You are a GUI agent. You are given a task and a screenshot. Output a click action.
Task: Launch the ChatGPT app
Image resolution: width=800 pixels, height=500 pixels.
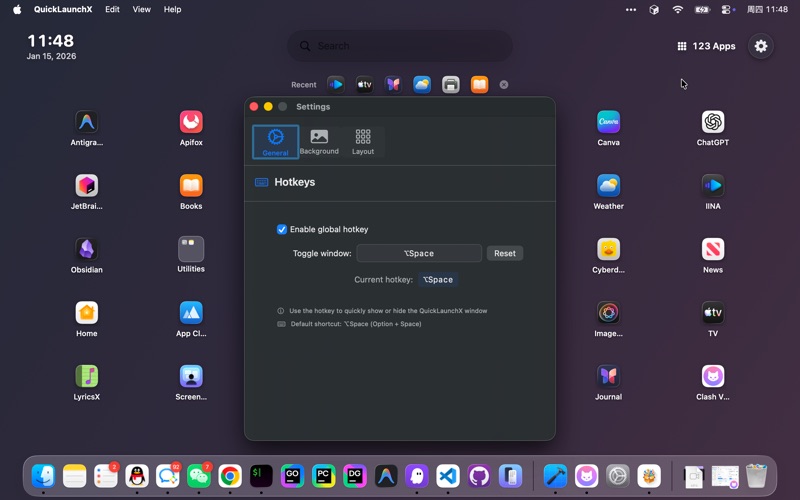click(712, 122)
